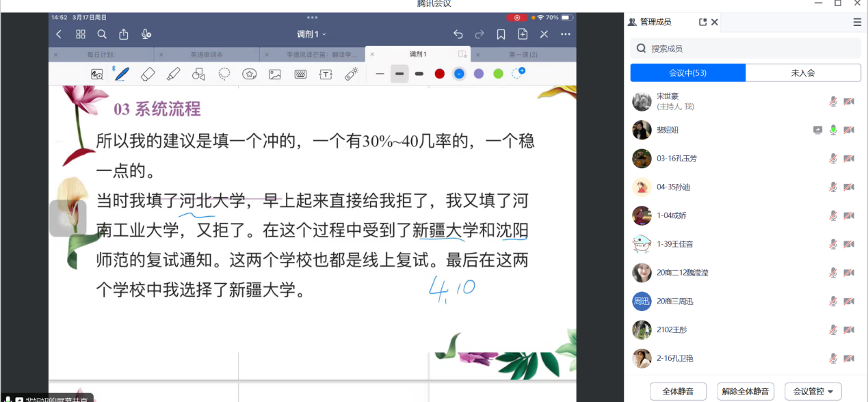Select the pen tool in the note toolbar
Image resolution: width=868 pixels, height=402 pixels.
pos(122,74)
